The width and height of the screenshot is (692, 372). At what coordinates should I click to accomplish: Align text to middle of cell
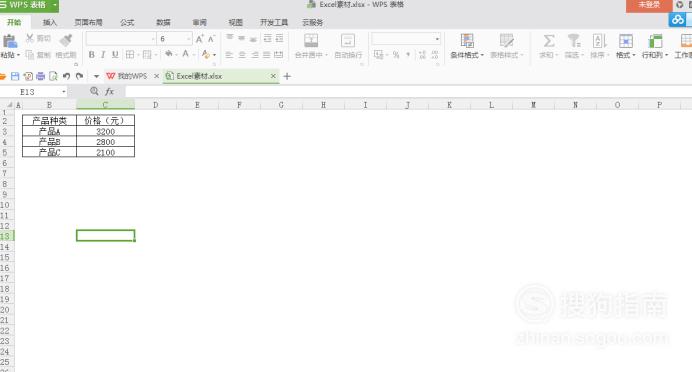[241, 38]
